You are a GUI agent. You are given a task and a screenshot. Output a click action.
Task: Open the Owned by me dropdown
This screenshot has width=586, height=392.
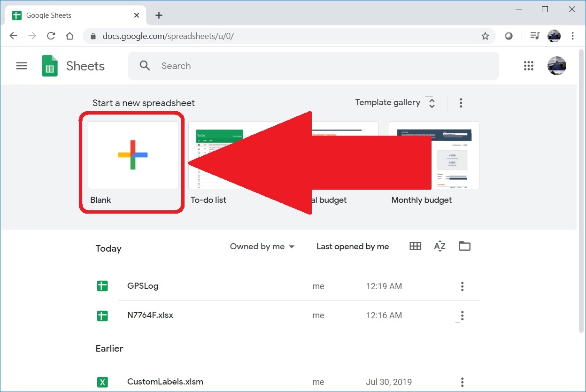(x=262, y=246)
